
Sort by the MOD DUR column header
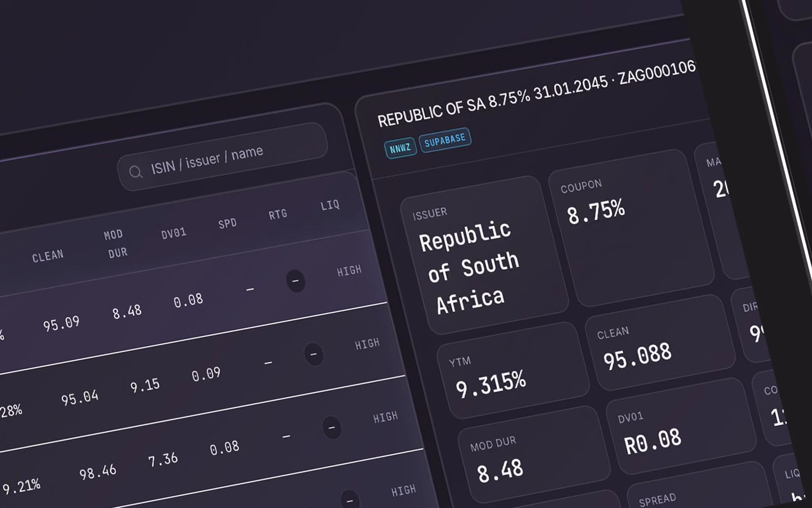(x=116, y=243)
